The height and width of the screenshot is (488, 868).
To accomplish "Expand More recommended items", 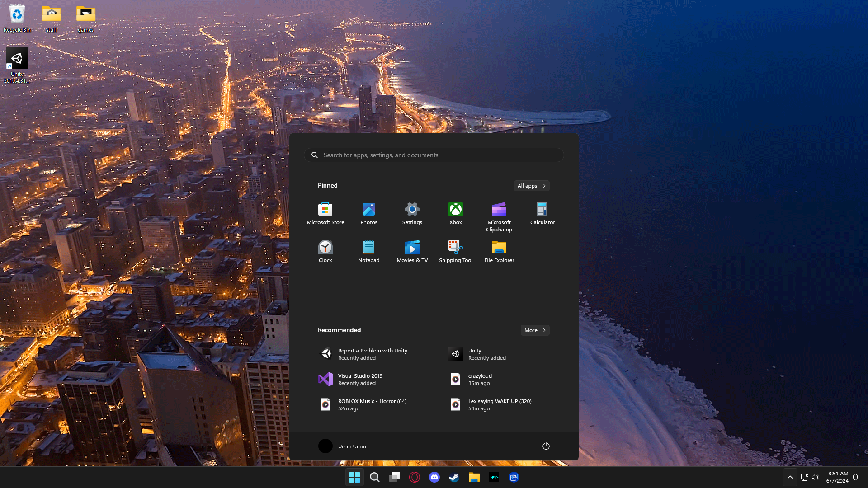I will coord(535,330).
